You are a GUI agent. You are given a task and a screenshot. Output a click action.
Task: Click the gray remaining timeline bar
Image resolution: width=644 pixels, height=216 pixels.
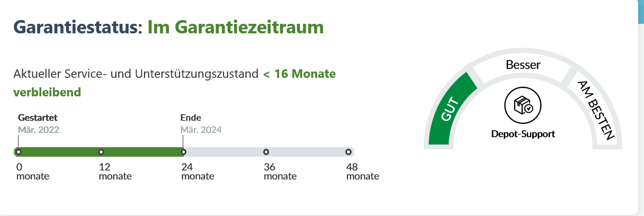point(269,152)
